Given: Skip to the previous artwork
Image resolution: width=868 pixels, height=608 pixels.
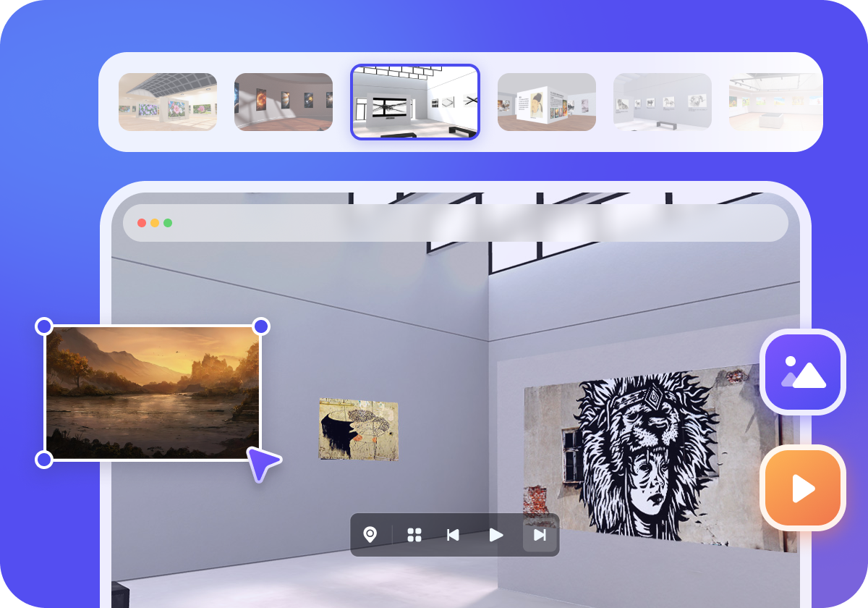Looking at the screenshot, I should coord(453,535).
